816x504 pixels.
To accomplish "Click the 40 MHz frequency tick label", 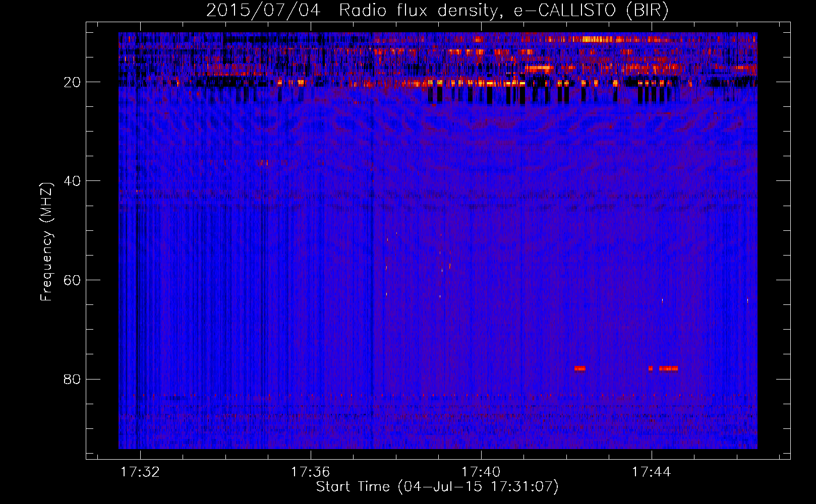I will [x=72, y=181].
